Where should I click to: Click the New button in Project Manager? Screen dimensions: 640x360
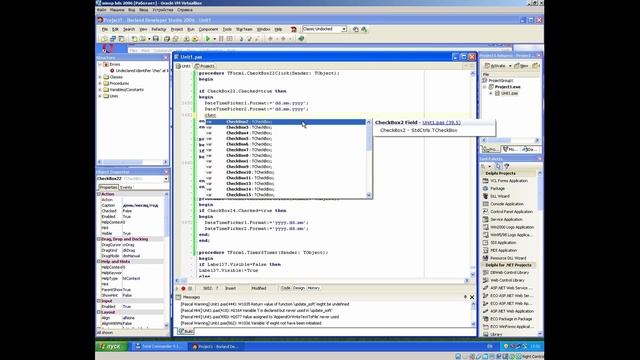tap(521, 66)
